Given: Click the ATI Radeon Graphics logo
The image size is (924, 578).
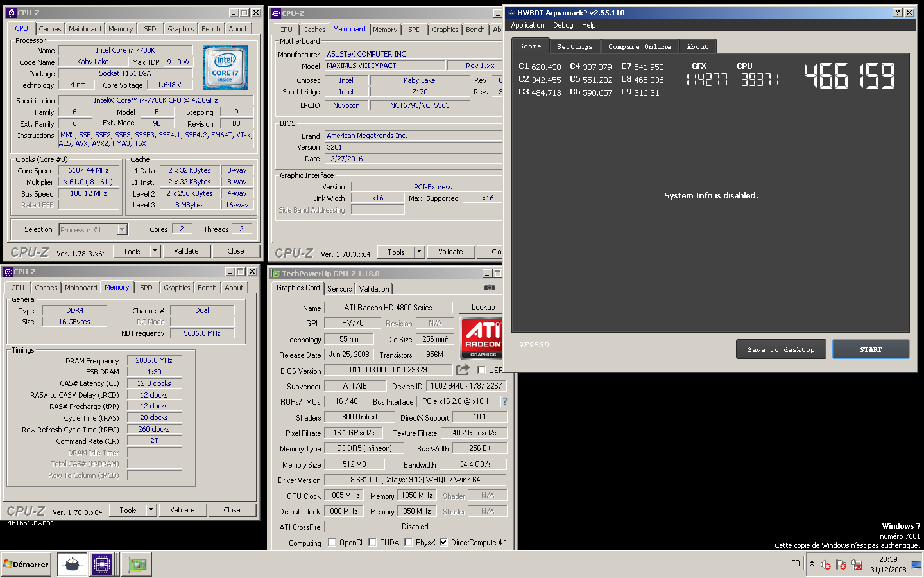Looking at the screenshot, I should pos(482,338).
